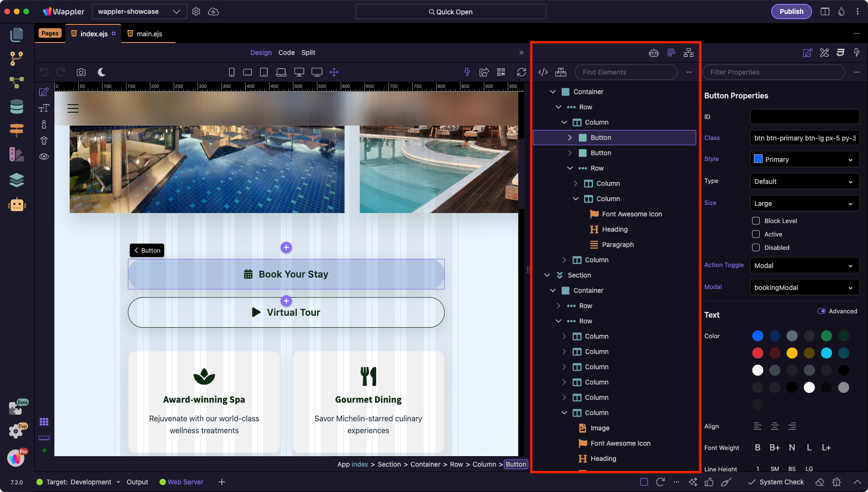Click the refresh design view icon
This screenshot has height=492, width=868.
[x=521, y=72]
